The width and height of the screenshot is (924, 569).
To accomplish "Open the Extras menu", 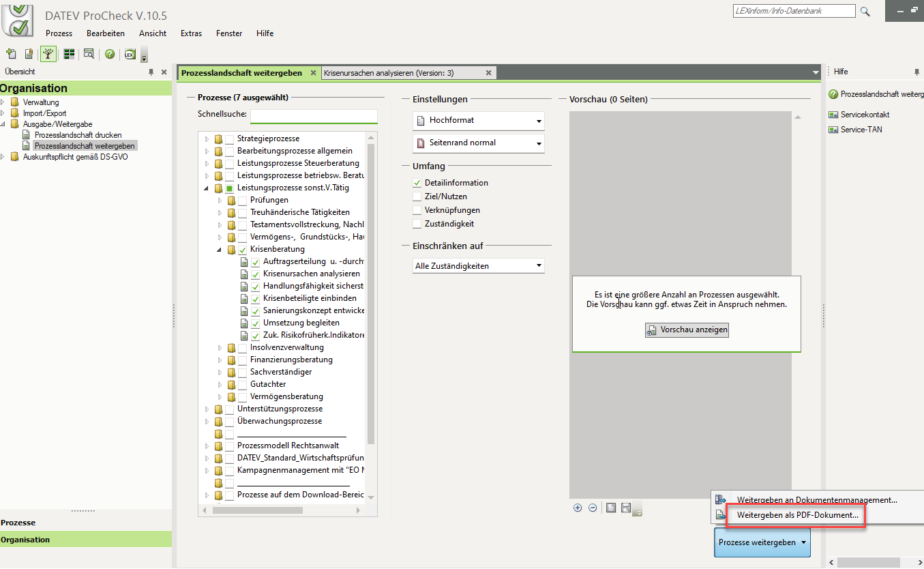I will pyautogui.click(x=191, y=33).
